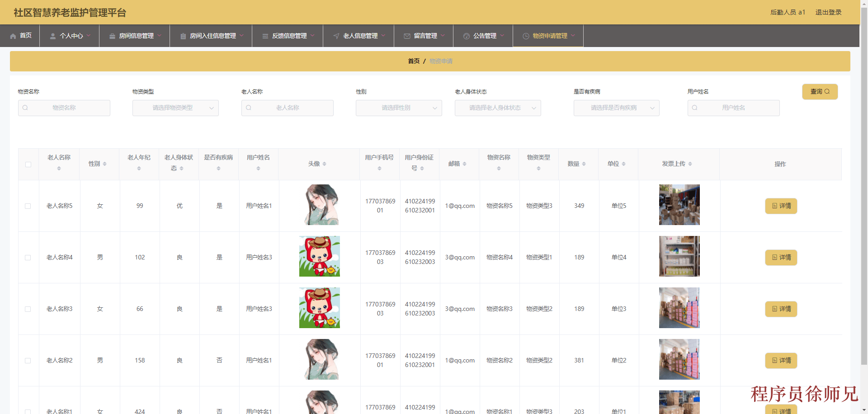Viewport: 868px width, 414px height.
Task: Select the 留言管理 message icon
Action: point(406,36)
